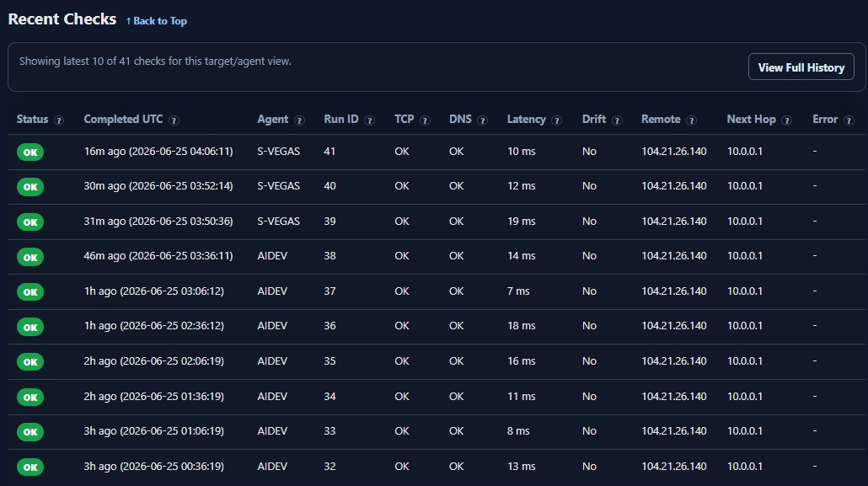Click TCP 'OK' value in run 37 row
This screenshot has height=486, width=868.
[402, 291]
